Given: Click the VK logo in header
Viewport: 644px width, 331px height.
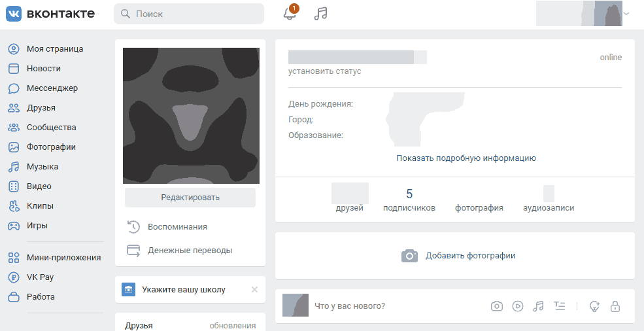Looking at the screenshot, I should coord(50,14).
